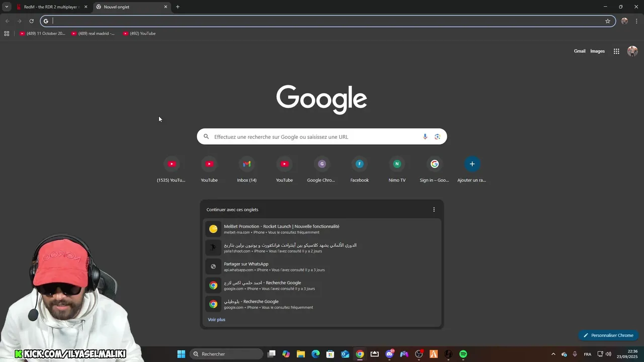The image size is (644, 362).
Task: Click the taskbar Rechercher search field
Action: [226, 354]
